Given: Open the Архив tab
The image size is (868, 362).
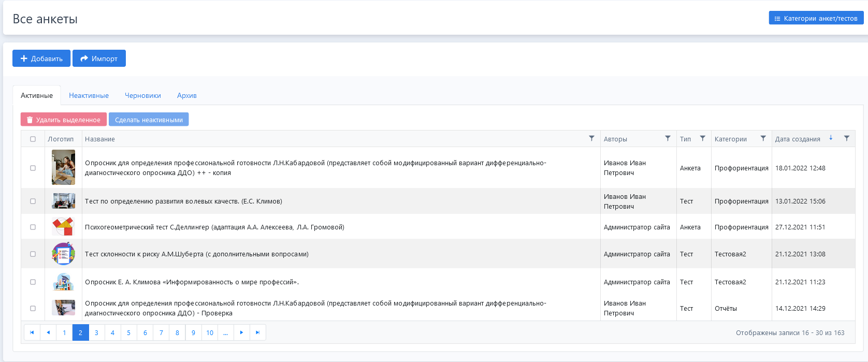Looking at the screenshot, I should coord(186,95).
